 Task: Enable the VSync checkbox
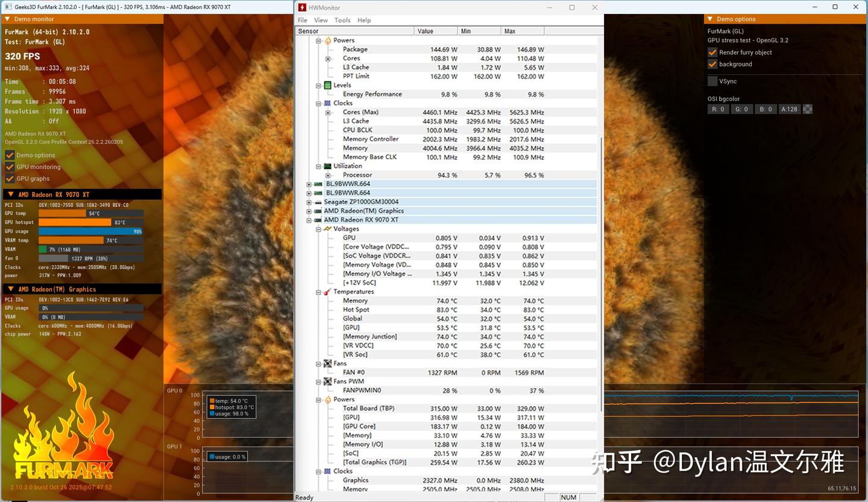[712, 81]
